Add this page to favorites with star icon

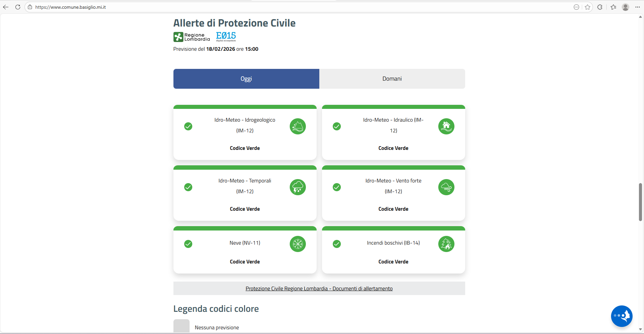[588, 7]
